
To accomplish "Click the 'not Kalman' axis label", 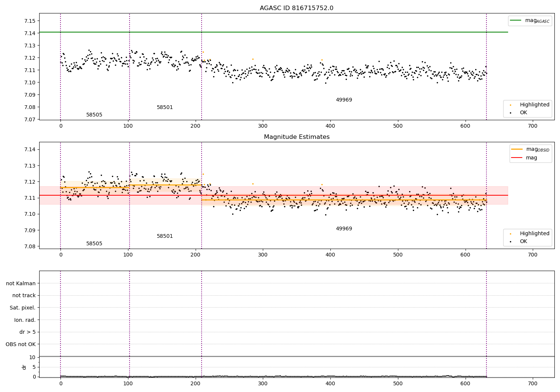I will tap(21, 284).
